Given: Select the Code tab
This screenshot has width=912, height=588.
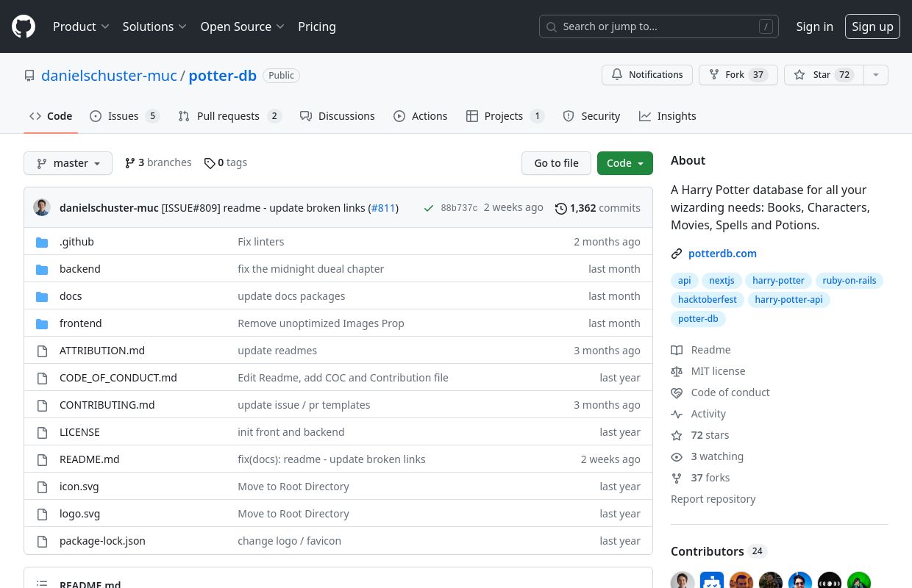Looking at the screenshot, I should pos(51,116).
